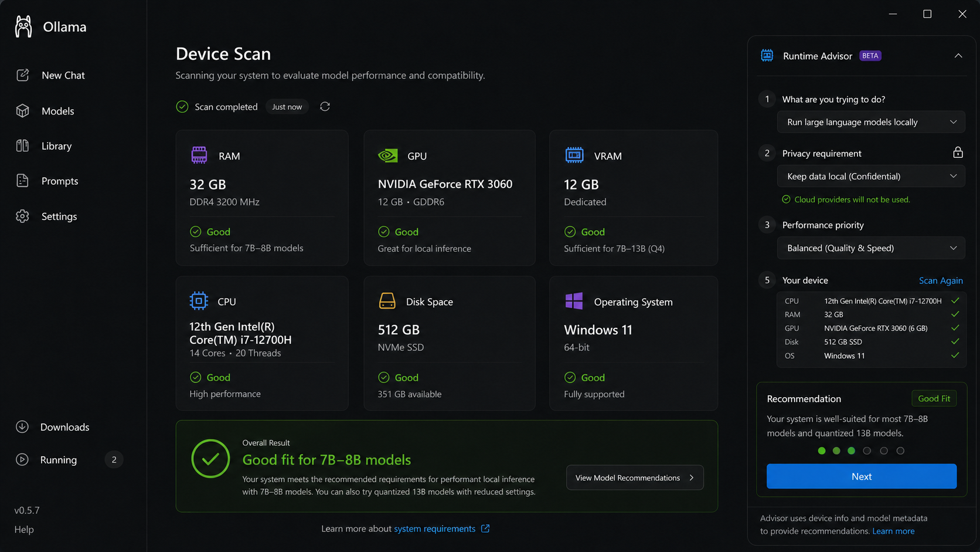The height and width of the screenshot is (552, 980).
Task: Click the Privacy requirement lock icon
Action: [958, 153]
